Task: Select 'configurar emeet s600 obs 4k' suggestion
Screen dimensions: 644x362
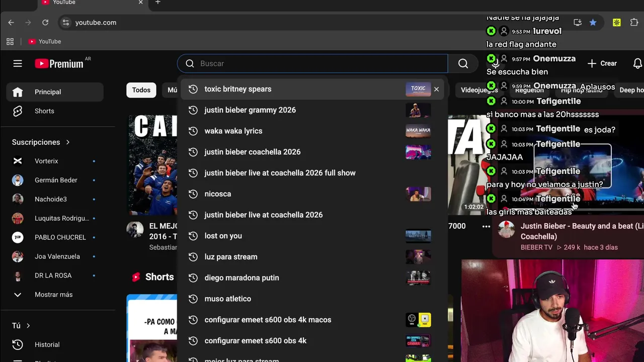Action: 312,340
